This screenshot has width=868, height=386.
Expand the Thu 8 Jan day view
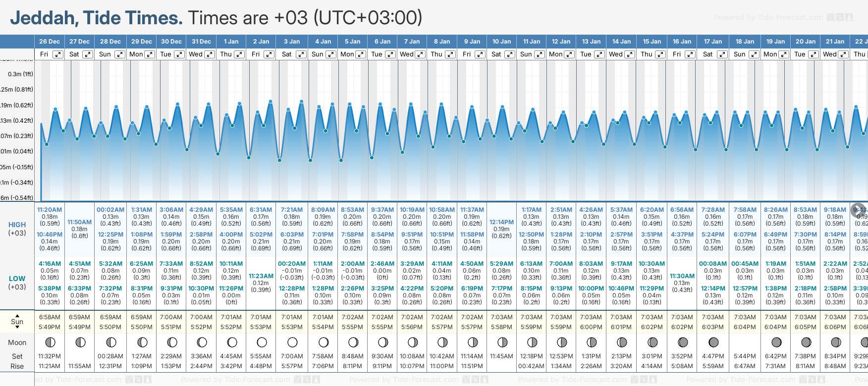[x=450, y=54]
